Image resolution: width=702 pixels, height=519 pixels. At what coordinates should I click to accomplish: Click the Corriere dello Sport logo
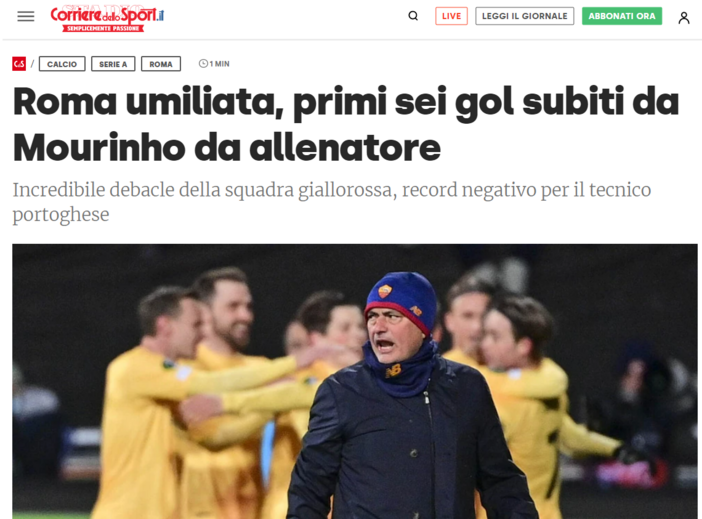107,19
